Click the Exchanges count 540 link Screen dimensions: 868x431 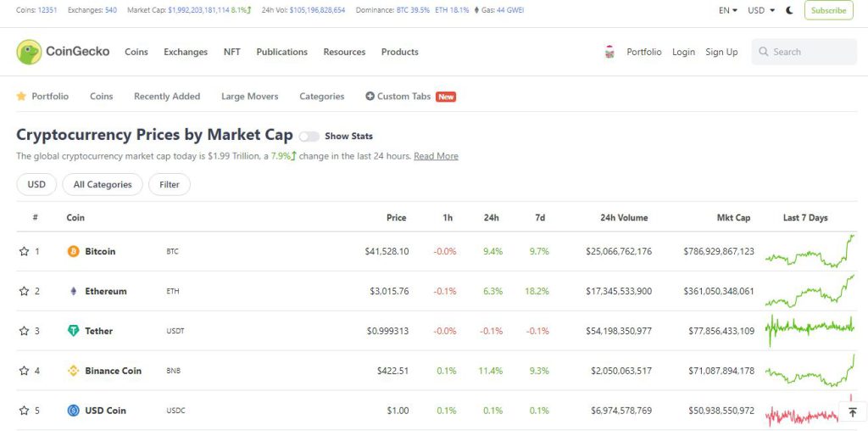(111, 10)
